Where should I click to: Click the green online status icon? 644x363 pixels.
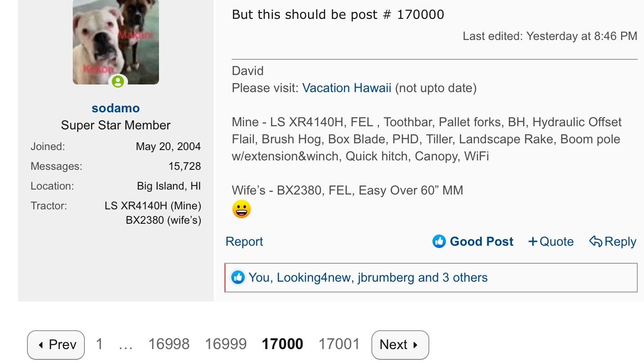point(118,81)
